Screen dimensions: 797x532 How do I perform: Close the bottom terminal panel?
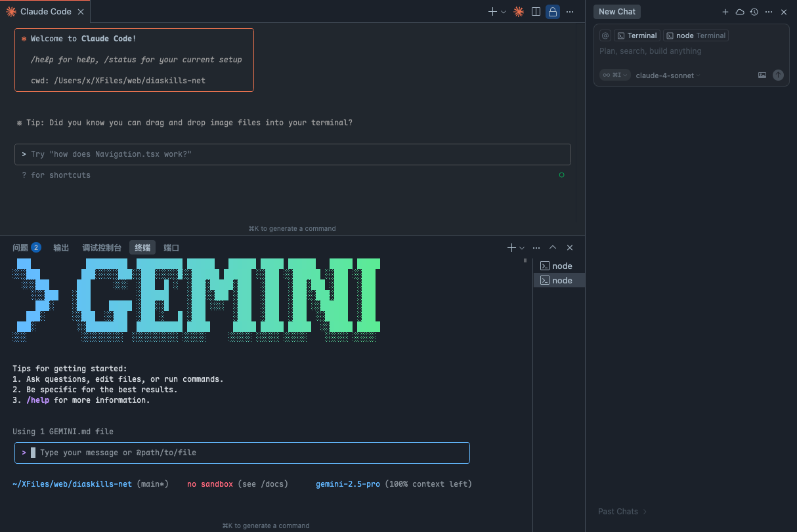click(x=570, y=248)
